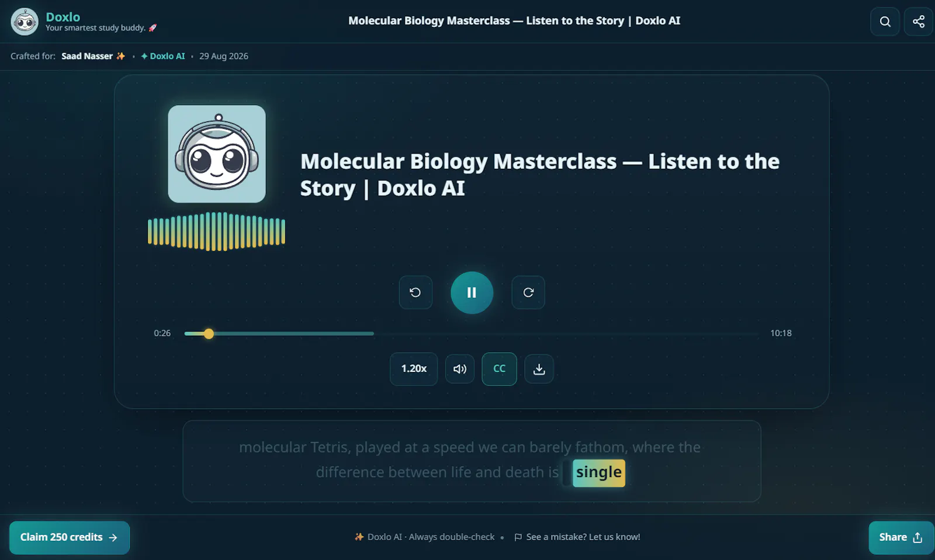Click the Doxlo brand name in the header
The image size is (935, 560).
pyautogui.click(x=63, y=17)
